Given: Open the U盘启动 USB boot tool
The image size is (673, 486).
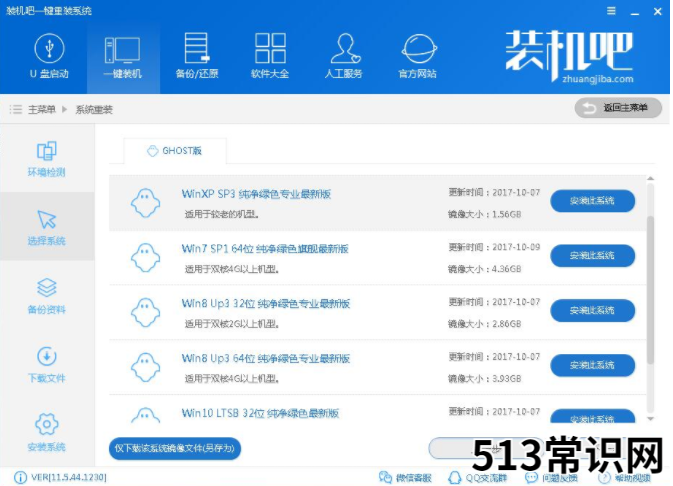Looking at the screenshot, I should pyautogui.click(x=49, y=56).
